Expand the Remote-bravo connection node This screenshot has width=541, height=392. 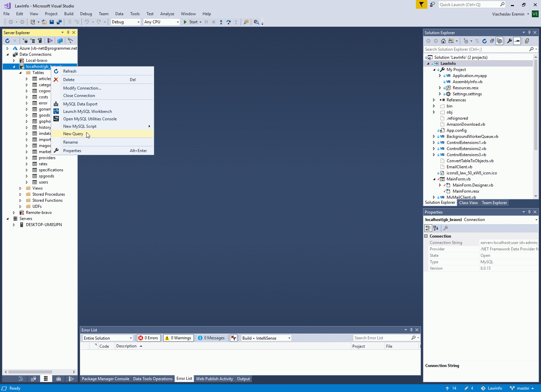tap(14, 213)
